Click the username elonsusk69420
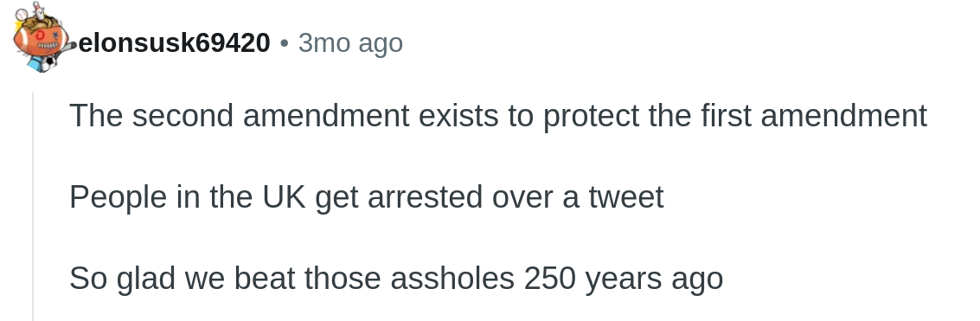The image size is (980, 321). coord(175,43)
